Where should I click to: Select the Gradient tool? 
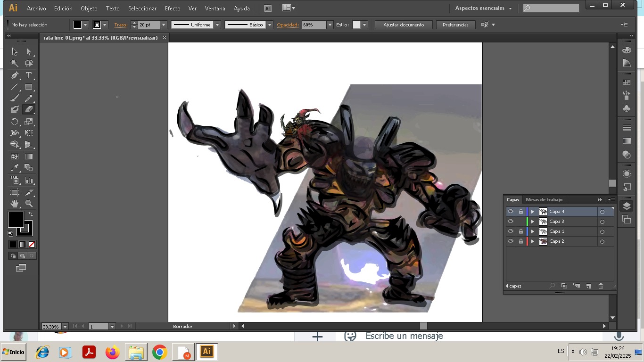tap(29, 156)
